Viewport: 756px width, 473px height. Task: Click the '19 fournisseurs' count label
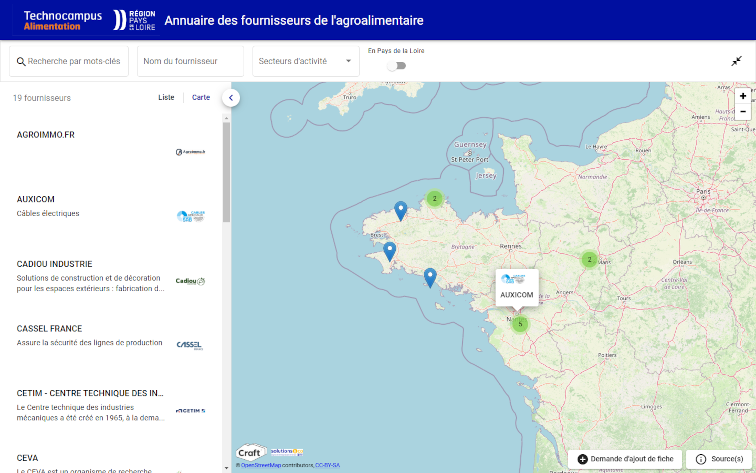pos(42,98)
